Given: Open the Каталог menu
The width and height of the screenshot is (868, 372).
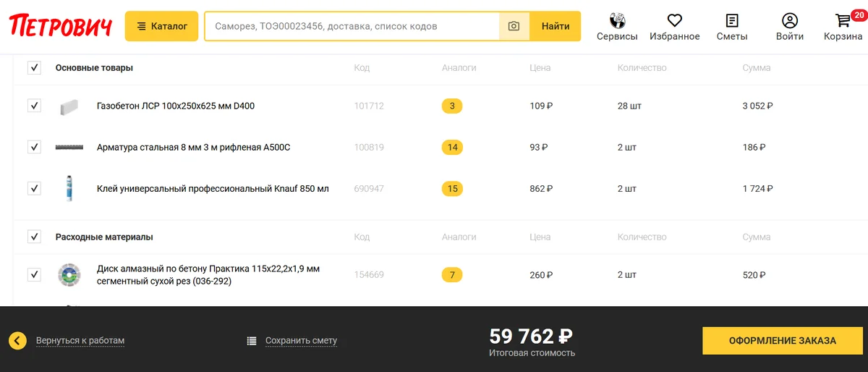Looking at the screenshot, I should (161, 26).
